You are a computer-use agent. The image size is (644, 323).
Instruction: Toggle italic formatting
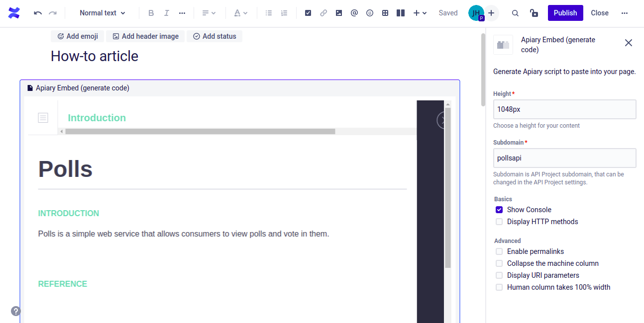(x=167, y=13)
